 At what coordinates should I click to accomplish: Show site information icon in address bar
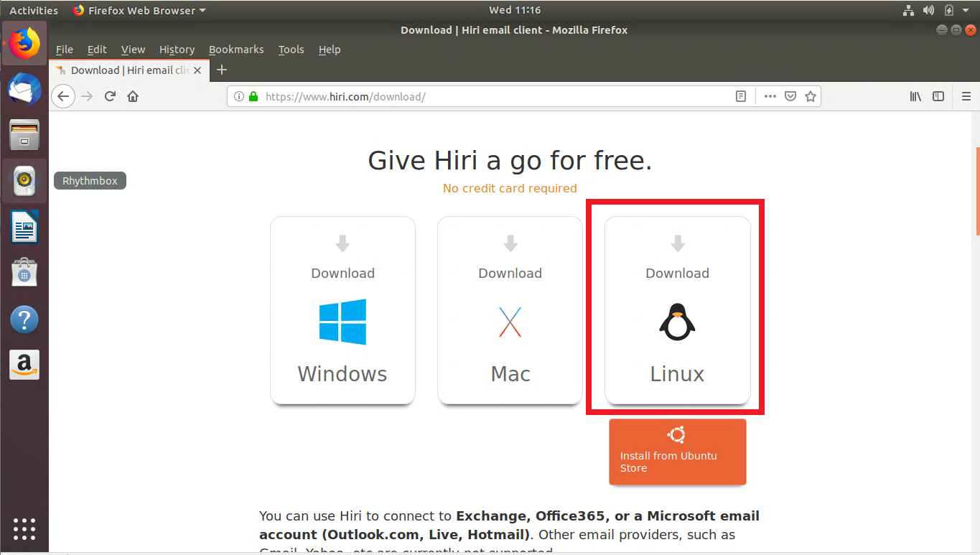[239, 96]
